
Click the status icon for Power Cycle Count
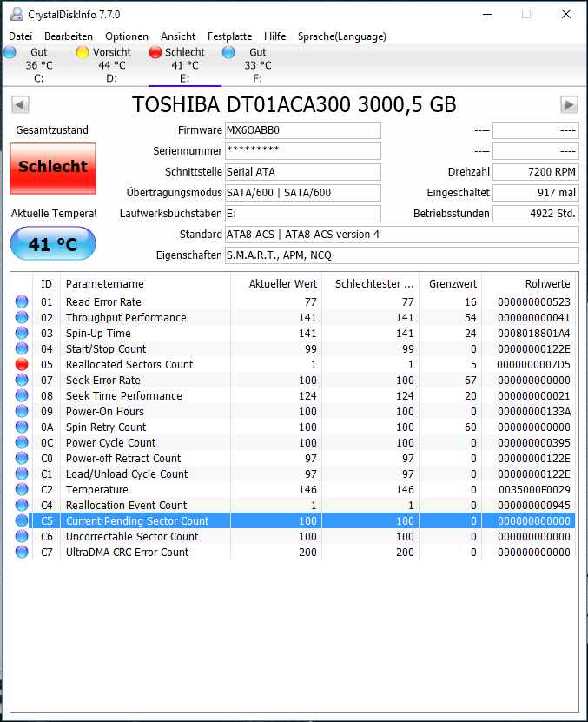22,442
